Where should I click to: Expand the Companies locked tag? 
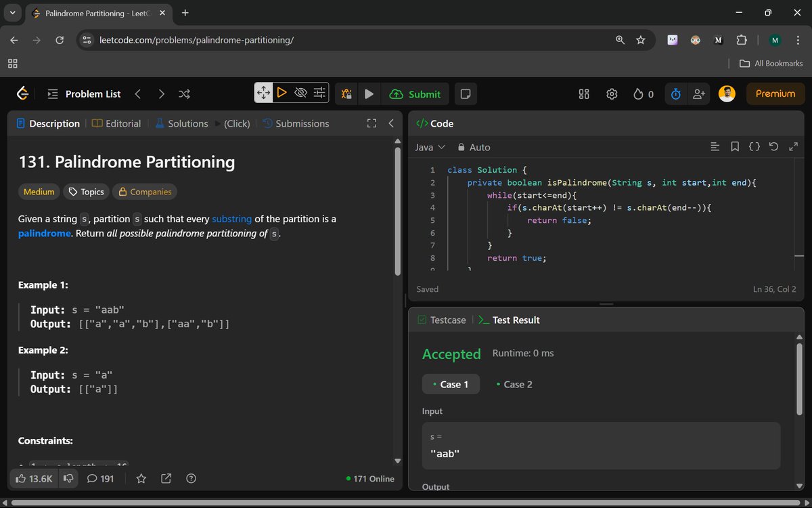(x=145, y=192)
